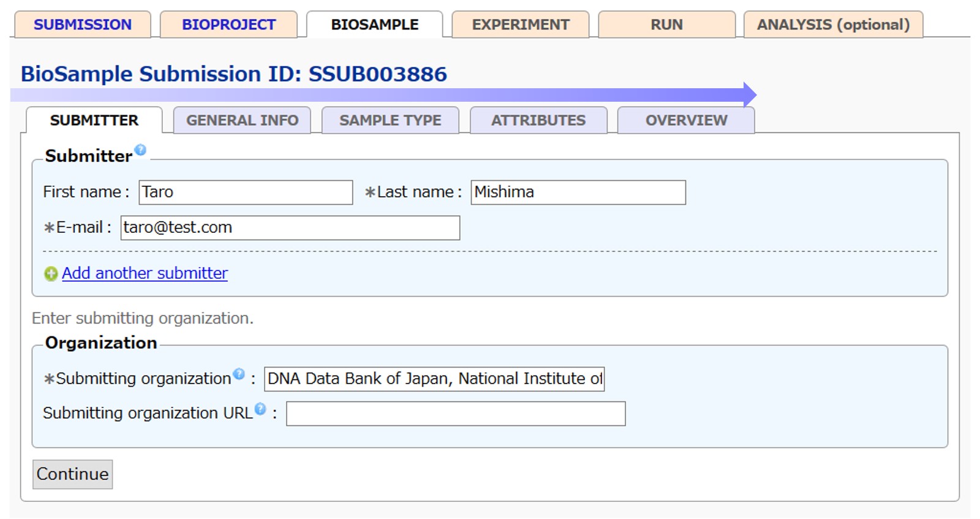Click the Add another submitter link
This screenshot has height=519, width=980.
point(145,273)
